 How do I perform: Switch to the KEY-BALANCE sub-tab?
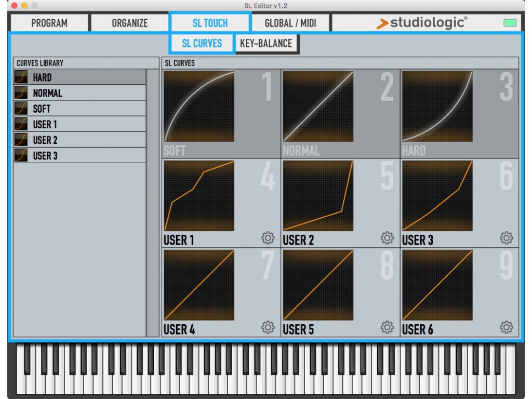click(266, 43)
